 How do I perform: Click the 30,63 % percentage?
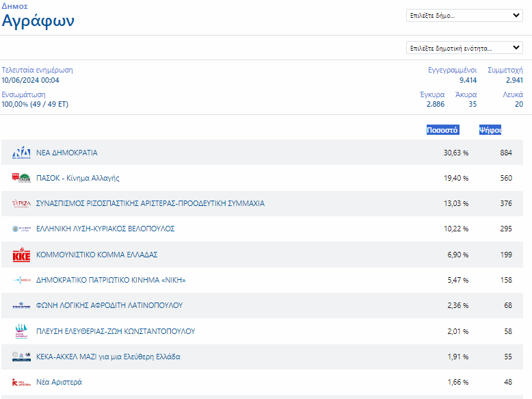456,153
